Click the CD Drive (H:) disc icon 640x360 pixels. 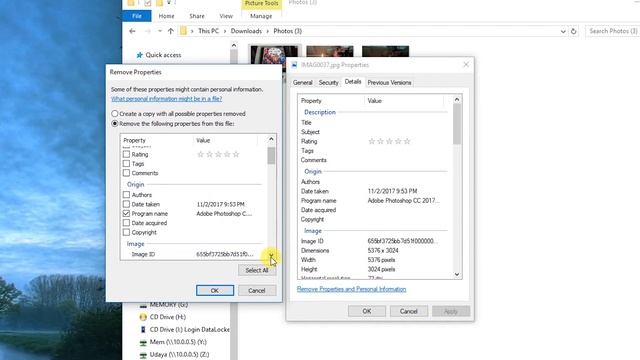(x=143, y=317)
